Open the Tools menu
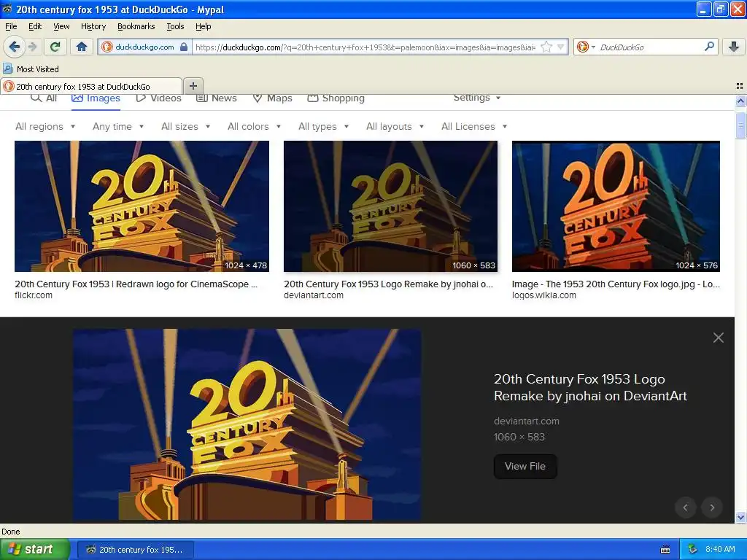 [175, 26]
